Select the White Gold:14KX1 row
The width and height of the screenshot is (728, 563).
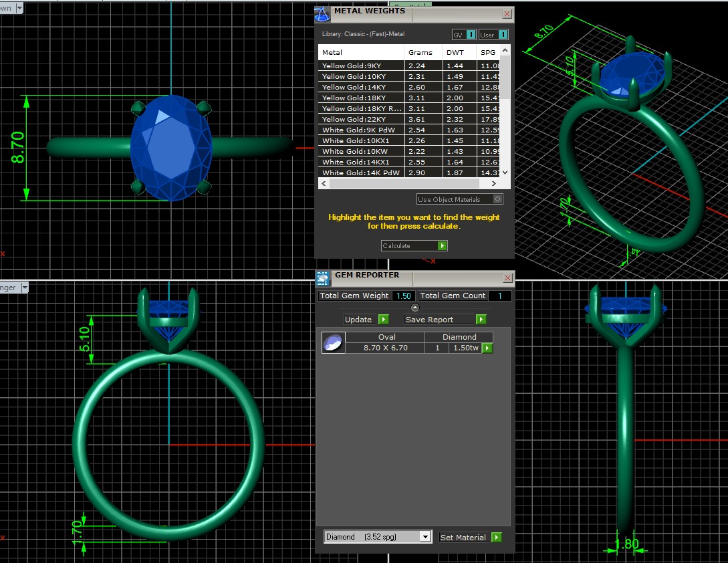pos(361,162)
